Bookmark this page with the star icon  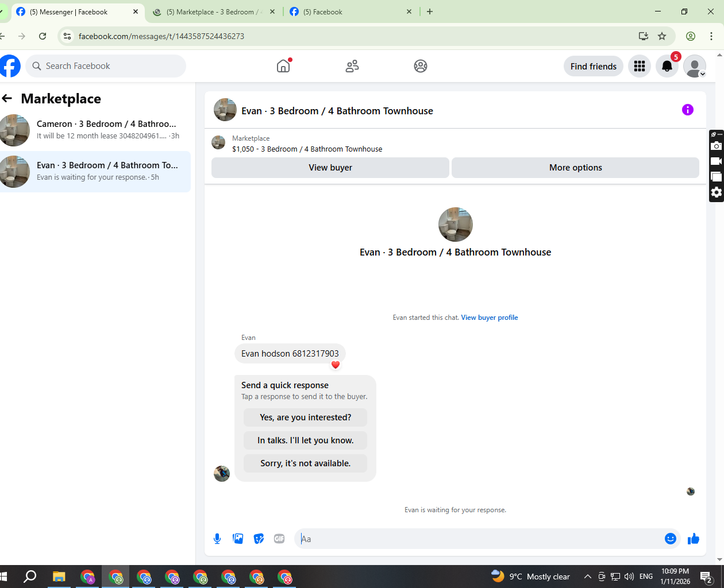[662, 36]
